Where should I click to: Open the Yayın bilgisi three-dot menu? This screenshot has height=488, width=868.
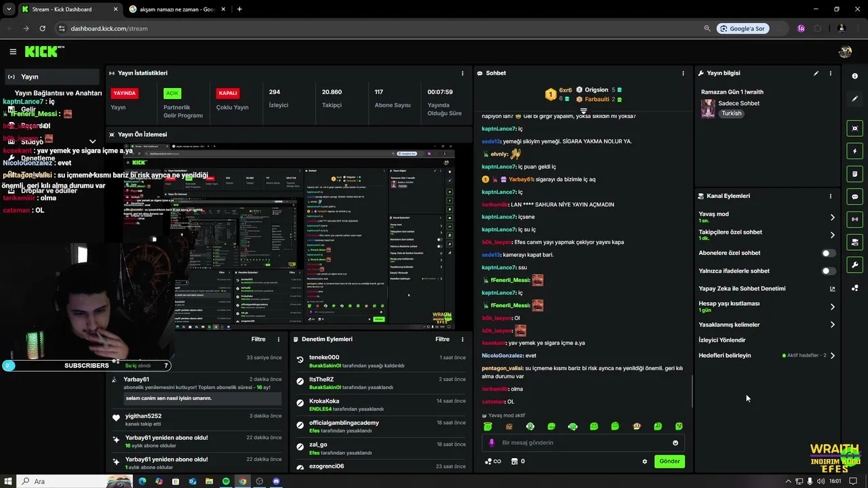(x=830, y=73)
